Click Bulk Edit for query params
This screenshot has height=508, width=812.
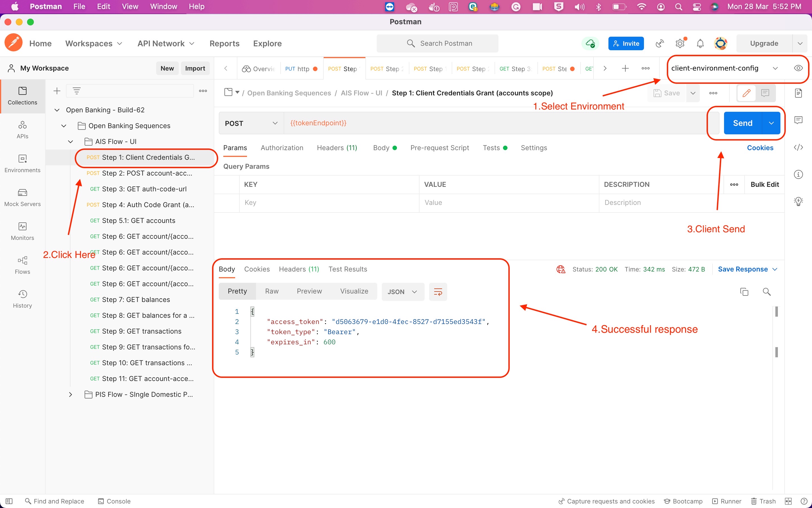click(x=765, y=185)
